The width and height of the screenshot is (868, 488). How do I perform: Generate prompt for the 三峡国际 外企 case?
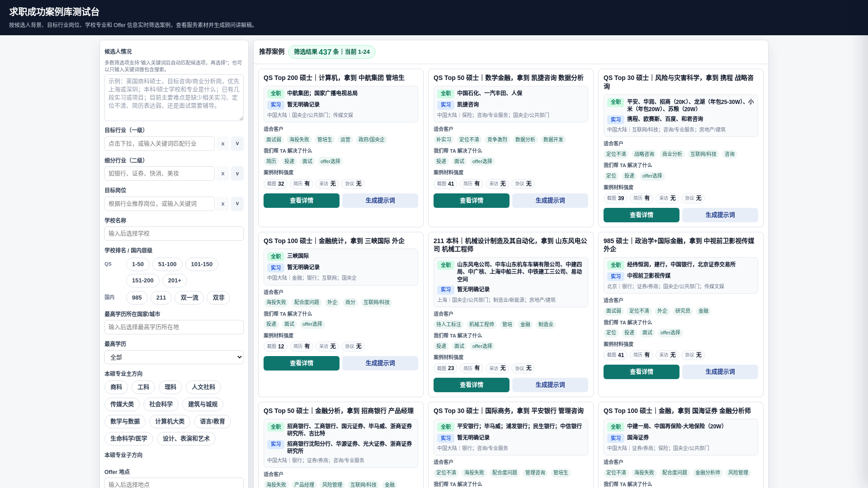(380, 363)
